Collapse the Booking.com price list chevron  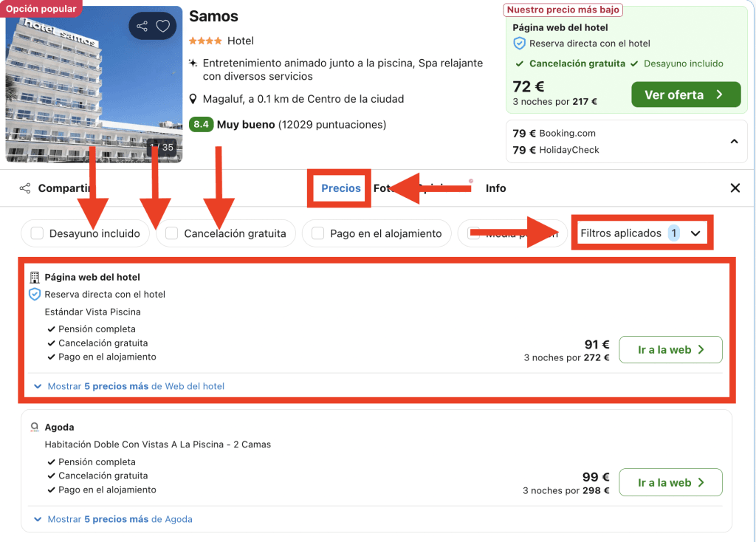point(734,141)
